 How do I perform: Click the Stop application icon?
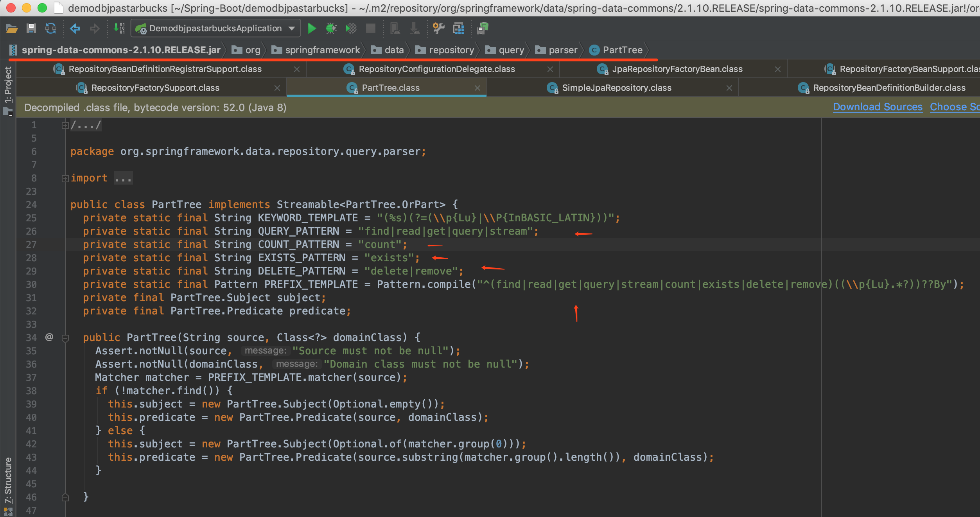[370, 29]
